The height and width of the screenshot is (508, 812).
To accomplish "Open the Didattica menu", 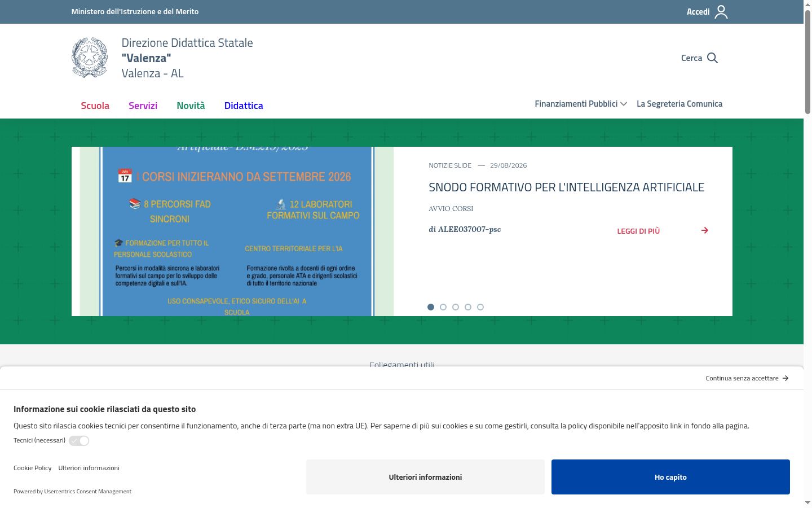I will click(x=244, y=106).
